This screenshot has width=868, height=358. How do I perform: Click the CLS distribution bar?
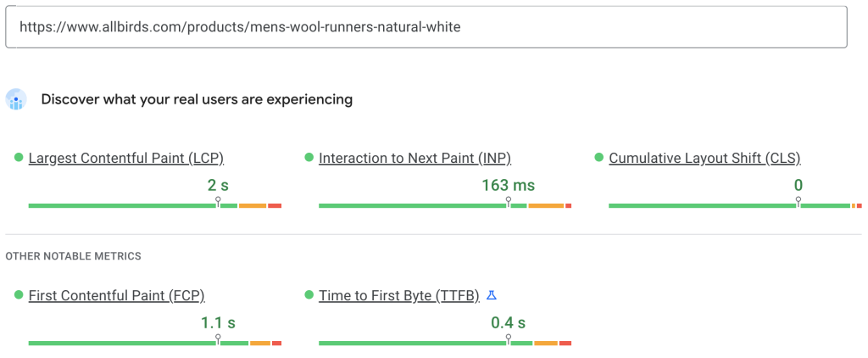[735, 205]
